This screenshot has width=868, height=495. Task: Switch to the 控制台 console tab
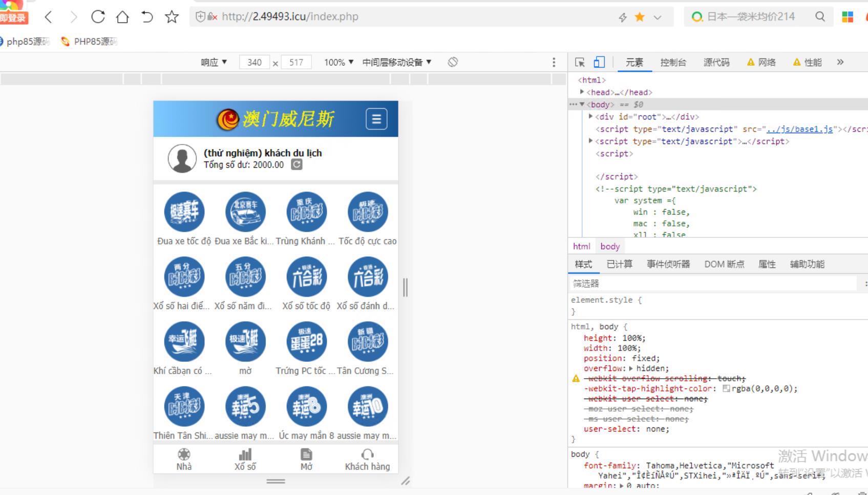[673, 63]
